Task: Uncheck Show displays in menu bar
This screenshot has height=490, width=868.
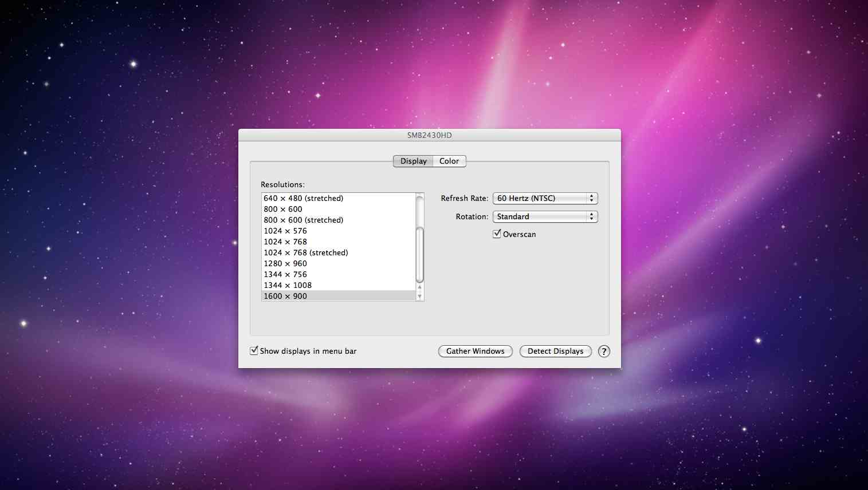Action: click(254, 351)
